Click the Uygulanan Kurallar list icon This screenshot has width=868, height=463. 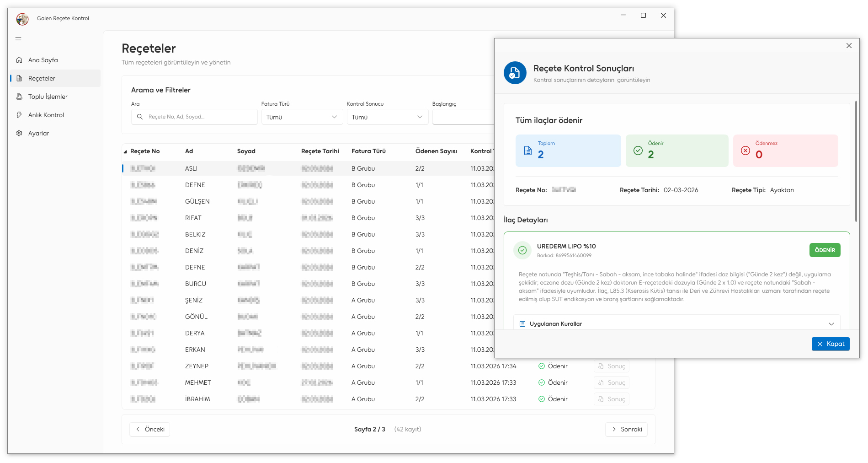(x=522, y=324)
